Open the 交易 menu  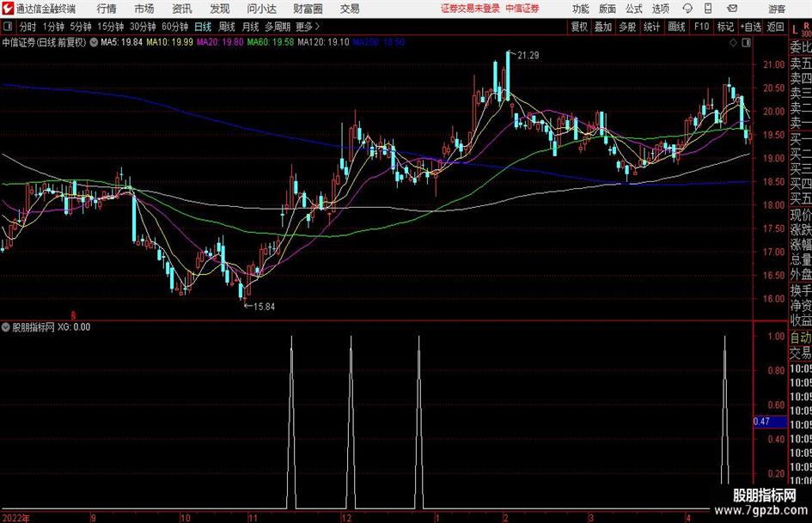coord(350,9)
